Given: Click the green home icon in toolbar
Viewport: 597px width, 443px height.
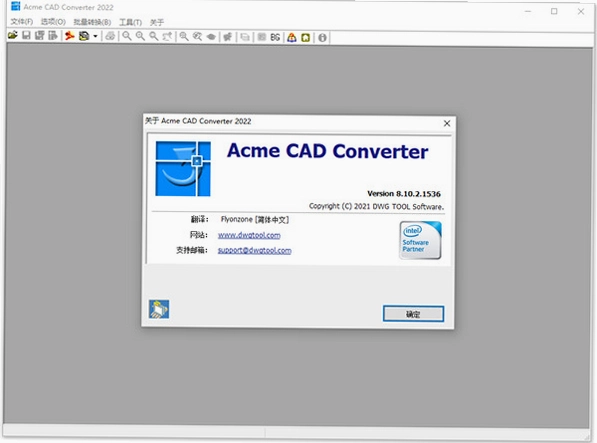Looking at the screenshot, I should tap(305, 38).
